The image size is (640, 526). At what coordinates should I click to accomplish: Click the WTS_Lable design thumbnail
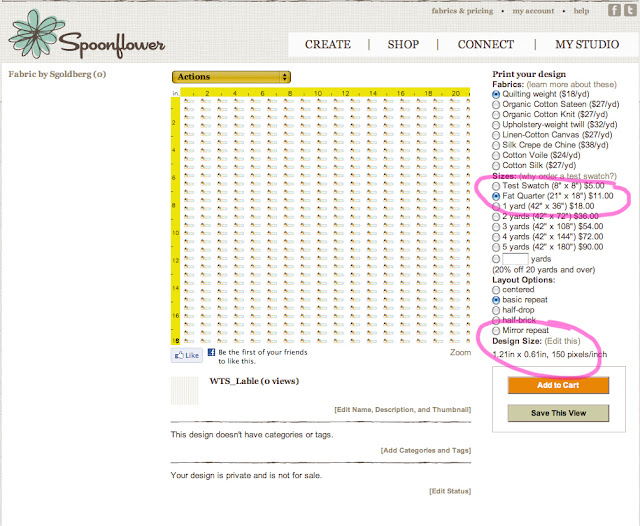pos(184,391)
